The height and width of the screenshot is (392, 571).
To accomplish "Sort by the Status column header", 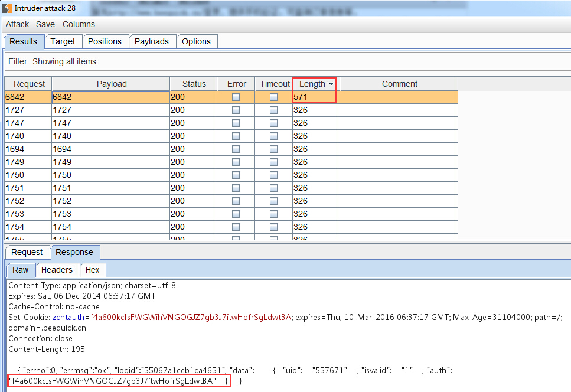I will point(194,84).
